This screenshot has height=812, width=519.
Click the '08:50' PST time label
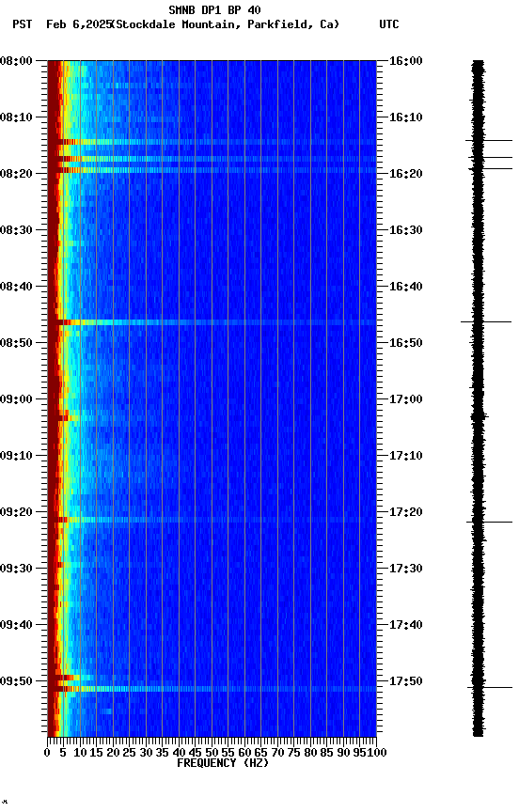tap(16, 343)
